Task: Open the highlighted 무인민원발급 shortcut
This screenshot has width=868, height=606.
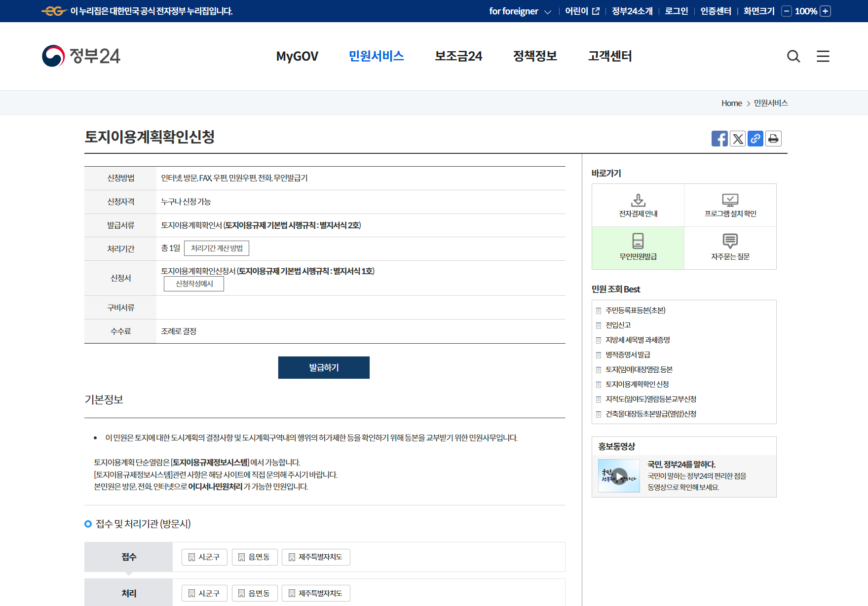Action: coord(638,248)
